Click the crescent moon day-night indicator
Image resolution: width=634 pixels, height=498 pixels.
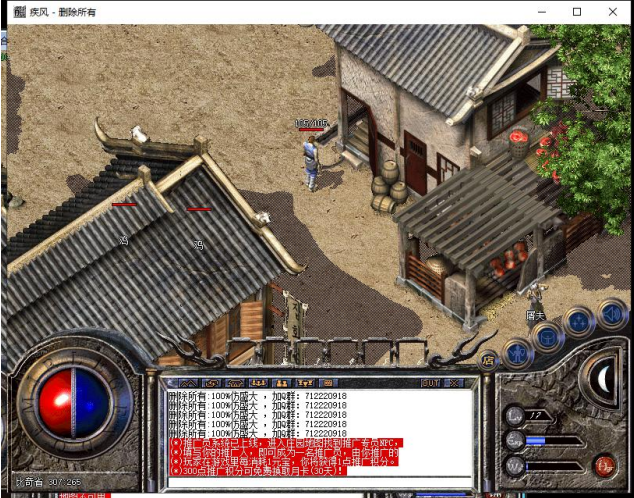coord(602,381)
